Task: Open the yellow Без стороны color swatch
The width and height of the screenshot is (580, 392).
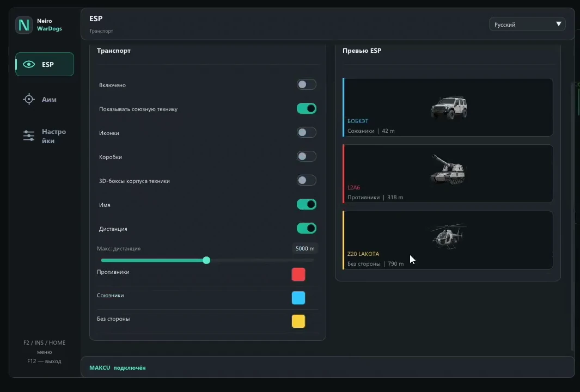Action: (298, 321)
